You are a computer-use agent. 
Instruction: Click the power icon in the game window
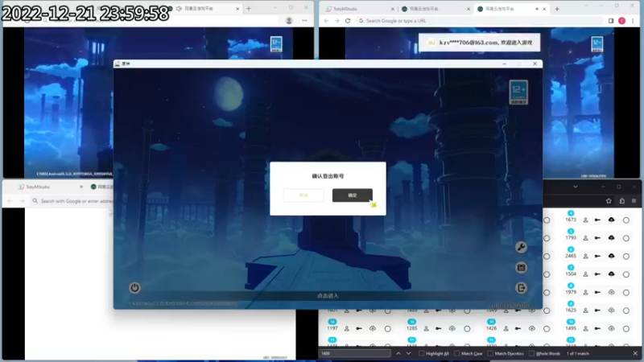click(x=134, y=288)
